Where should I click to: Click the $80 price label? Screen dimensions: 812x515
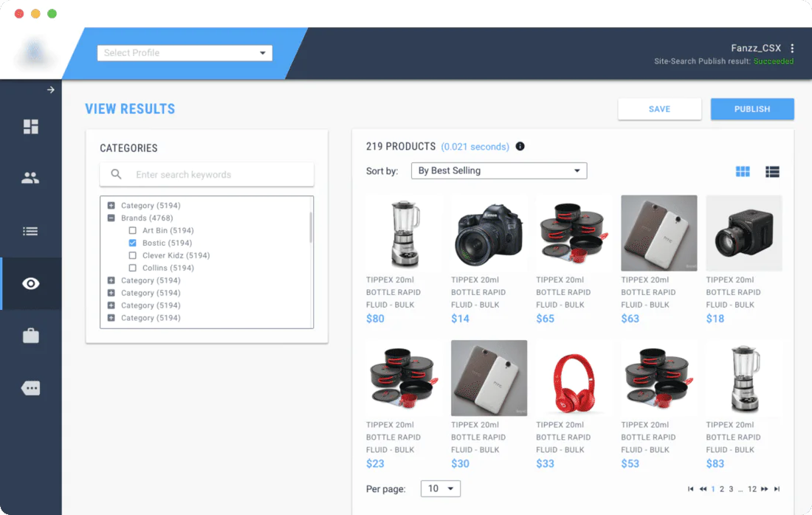click(x=375, y=318)
